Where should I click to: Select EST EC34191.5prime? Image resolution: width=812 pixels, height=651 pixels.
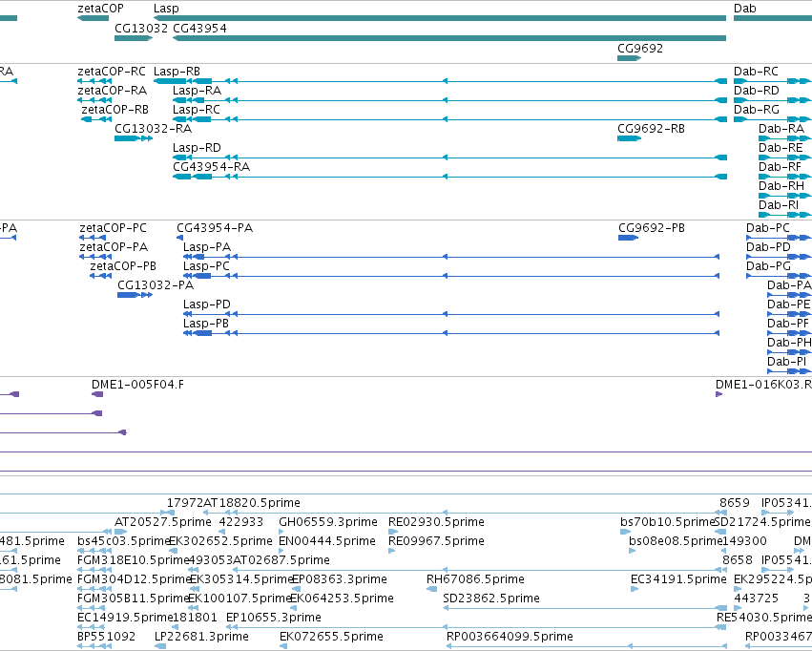[678, 579]
